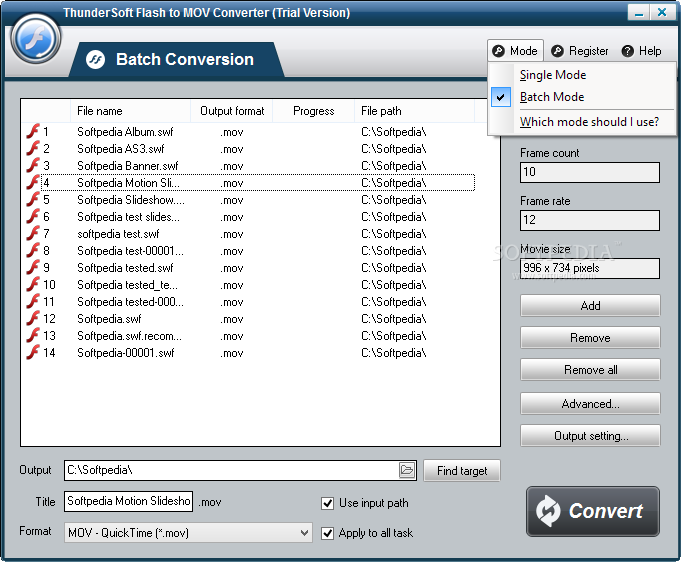The width and height of the screenshot is (681, 562).
Task: Select the file Softpedia Album.swf
Action: click(x=125, y=132)
